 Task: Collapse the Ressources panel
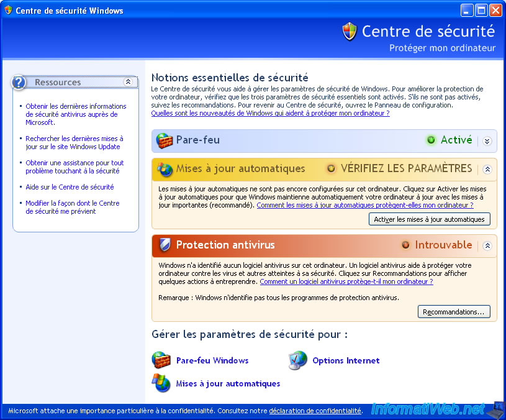pos(128,81)
